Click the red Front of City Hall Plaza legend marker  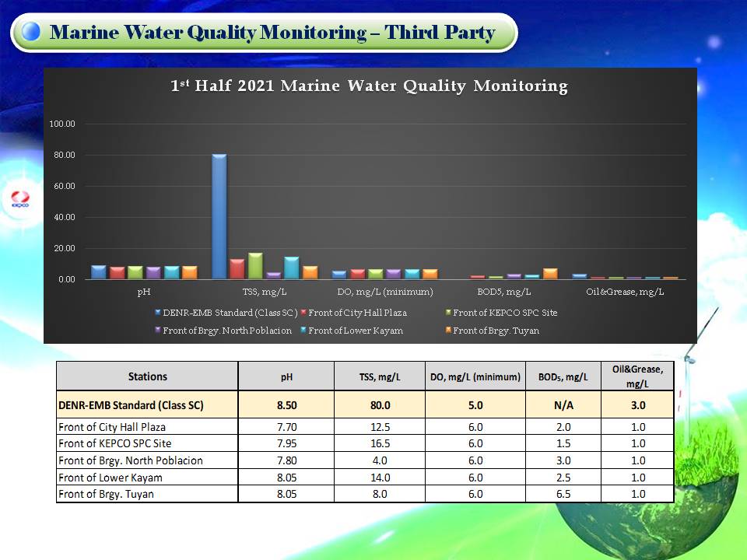click(x=303, y=313)
